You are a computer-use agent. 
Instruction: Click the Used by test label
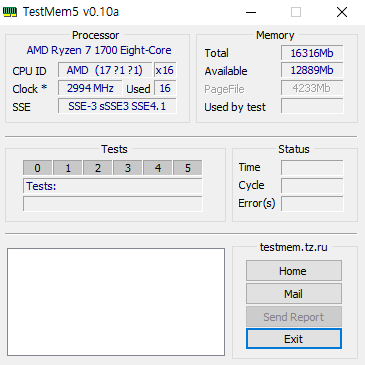(235, 107)
